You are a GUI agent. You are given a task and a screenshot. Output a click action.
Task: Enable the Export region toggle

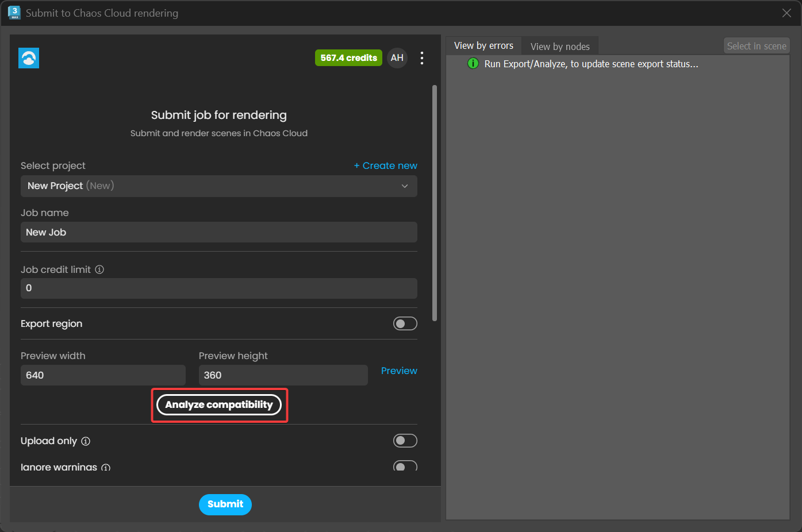pos(405,323)
